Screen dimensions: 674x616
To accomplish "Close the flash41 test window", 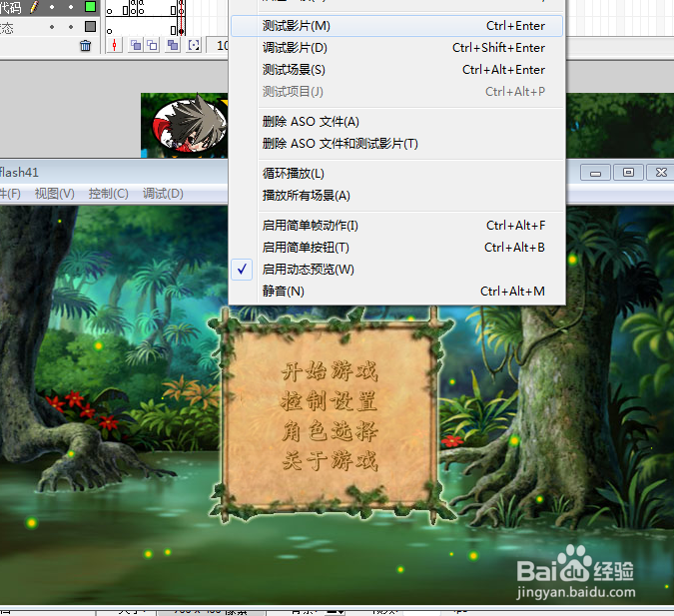I will click(661, 173).
